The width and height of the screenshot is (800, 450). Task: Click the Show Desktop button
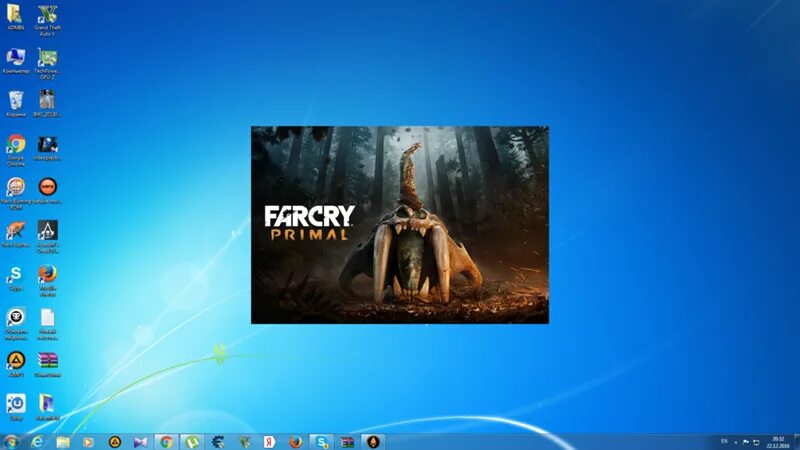(796, 442)
